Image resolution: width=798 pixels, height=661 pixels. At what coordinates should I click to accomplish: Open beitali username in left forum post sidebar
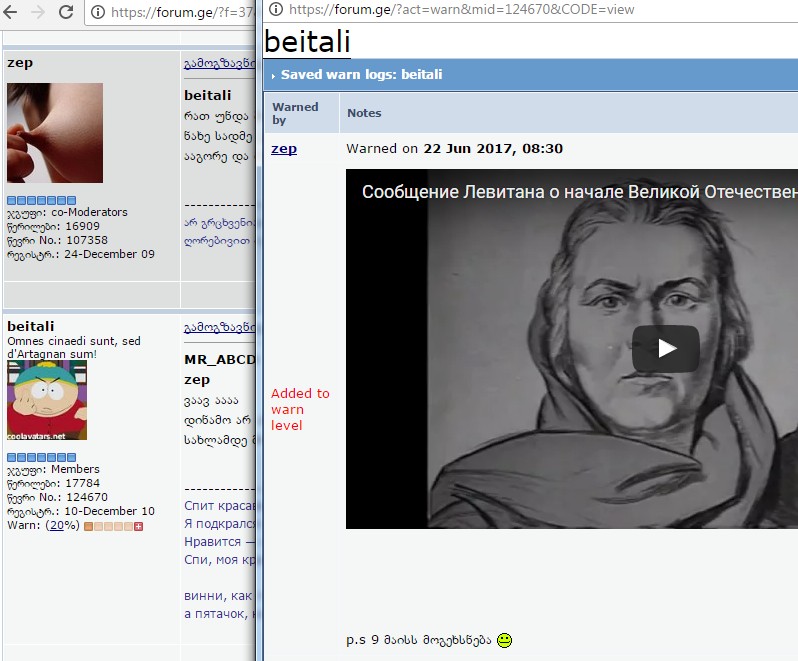[x=31, y=326]
